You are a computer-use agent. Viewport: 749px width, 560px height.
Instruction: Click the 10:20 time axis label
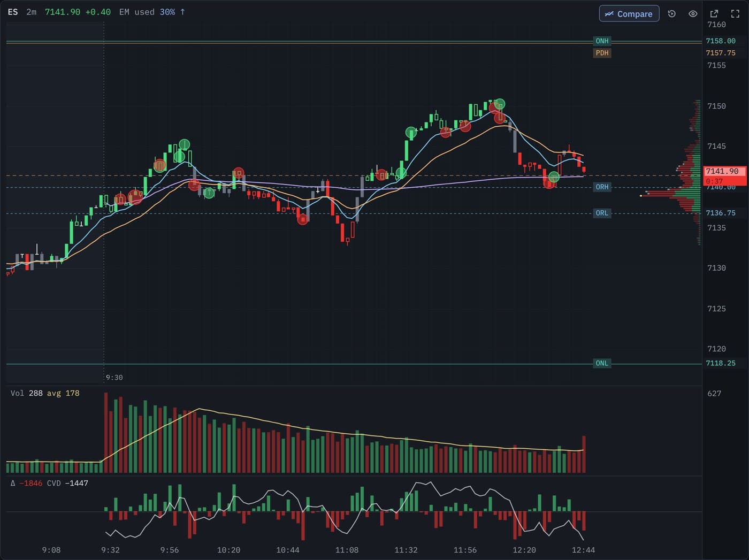[228, 550]
